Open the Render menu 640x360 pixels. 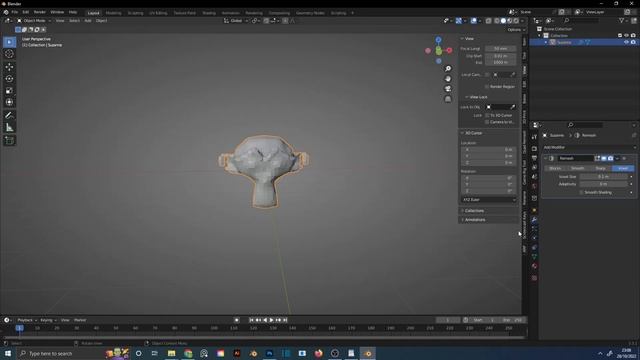tap(40, 12)
